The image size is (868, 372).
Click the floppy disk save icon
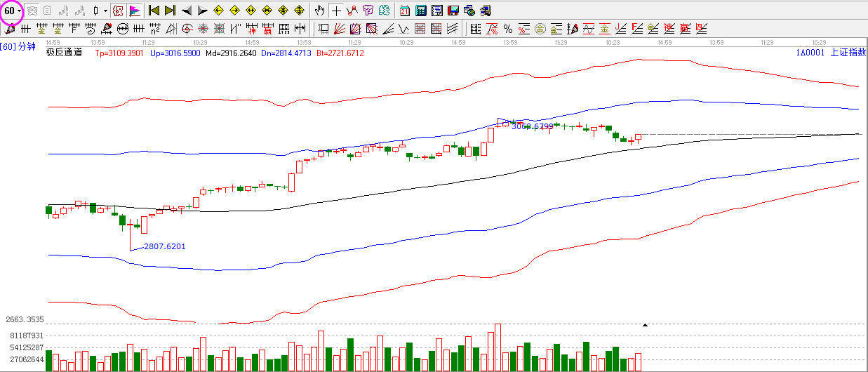pyautogui.click(x=453, y=11)
